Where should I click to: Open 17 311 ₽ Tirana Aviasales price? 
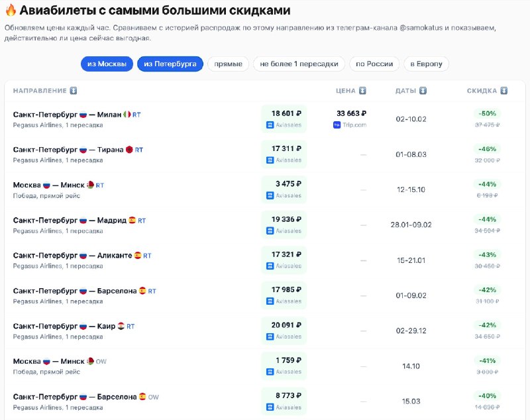tap(284, 154)
